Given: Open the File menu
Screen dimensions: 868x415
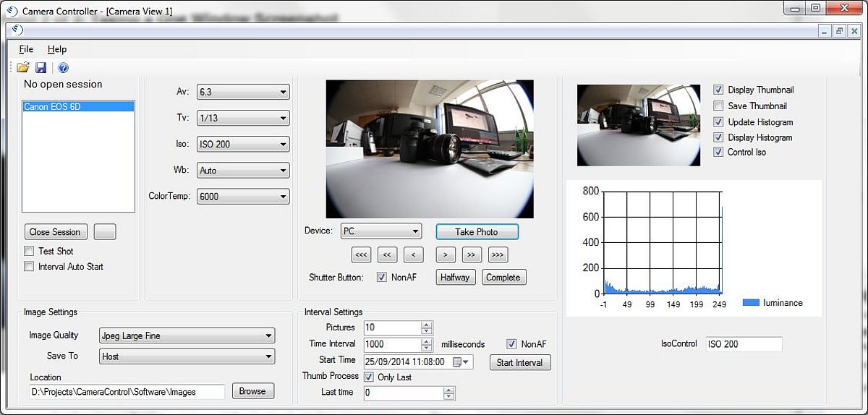Looking at the screenshot, I should 26,49.
